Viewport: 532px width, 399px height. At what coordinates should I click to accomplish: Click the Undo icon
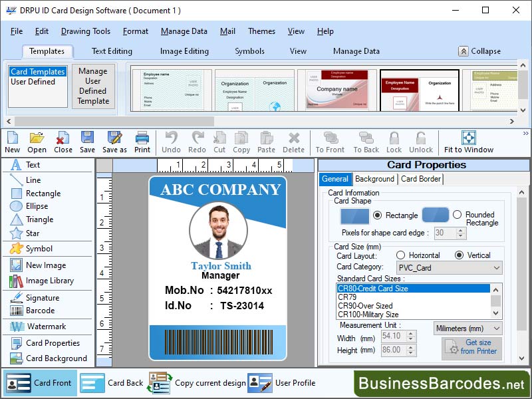coord(171,142)
